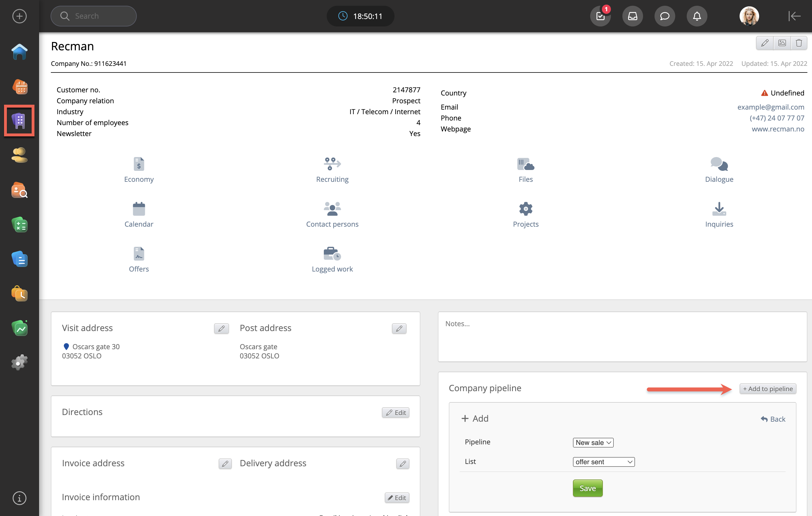Expand the List dropdown showing offer sent

[x=603, y=462]
